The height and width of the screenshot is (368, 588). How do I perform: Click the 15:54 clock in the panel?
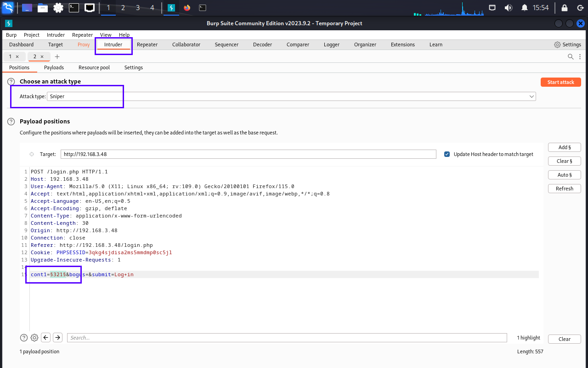(x=541, y=8)
